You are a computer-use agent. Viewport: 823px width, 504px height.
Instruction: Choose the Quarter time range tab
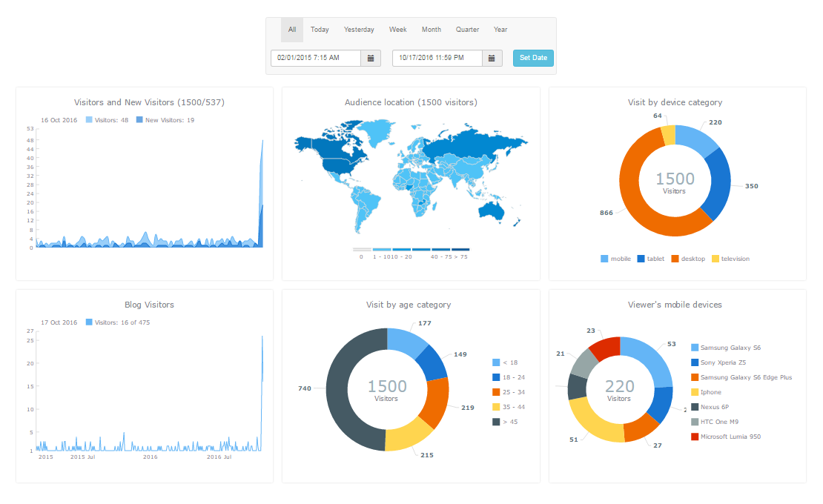click(467, 30)
